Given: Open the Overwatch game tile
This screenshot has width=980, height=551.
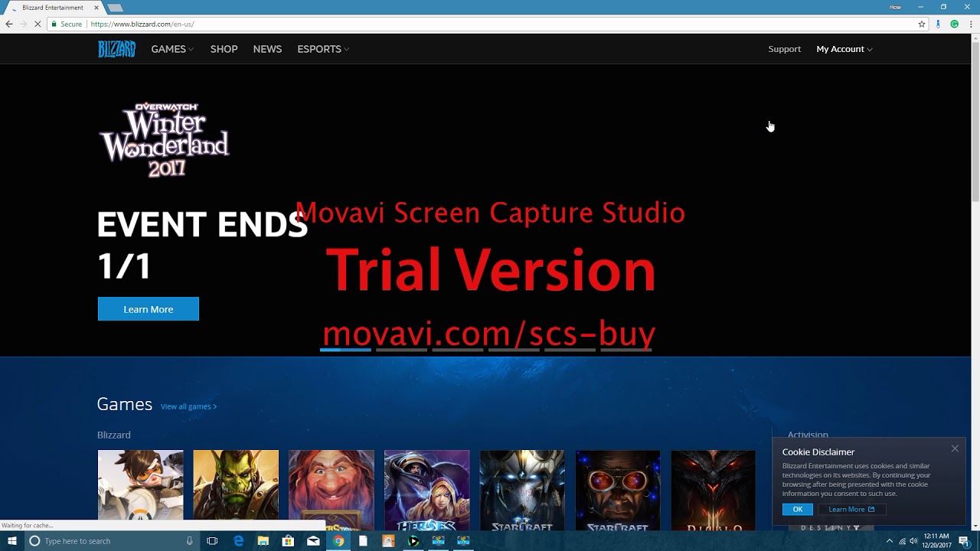Looking at the screenshot, I should (140, 490).
